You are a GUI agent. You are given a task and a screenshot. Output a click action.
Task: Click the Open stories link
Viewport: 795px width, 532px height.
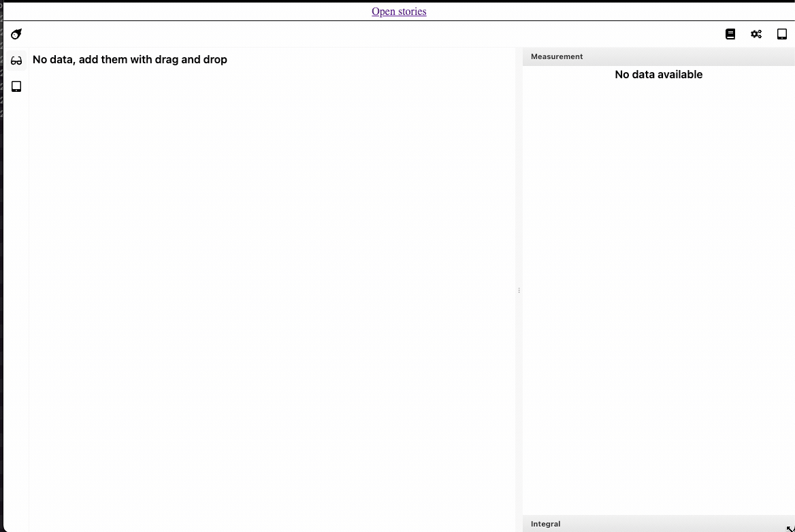coord(399,11)
